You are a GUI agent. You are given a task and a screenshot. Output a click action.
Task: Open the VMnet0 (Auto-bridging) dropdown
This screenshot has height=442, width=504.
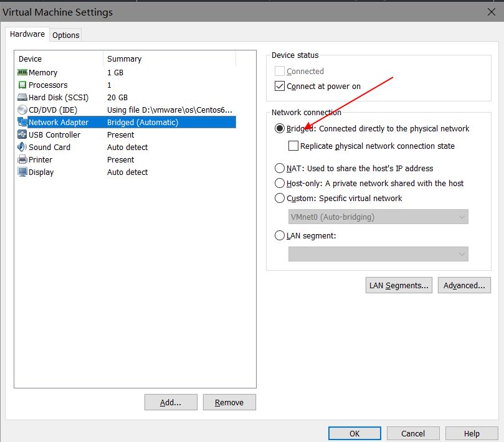(378, 217)
